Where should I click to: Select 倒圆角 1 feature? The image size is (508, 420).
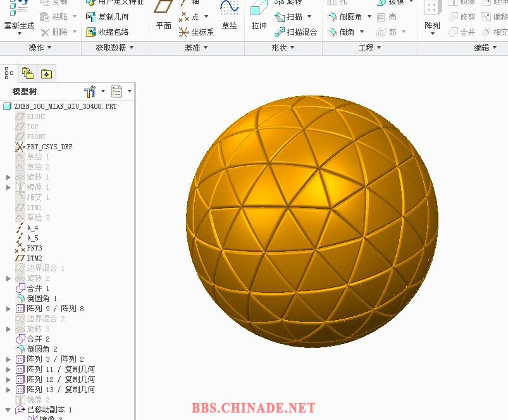36,299
